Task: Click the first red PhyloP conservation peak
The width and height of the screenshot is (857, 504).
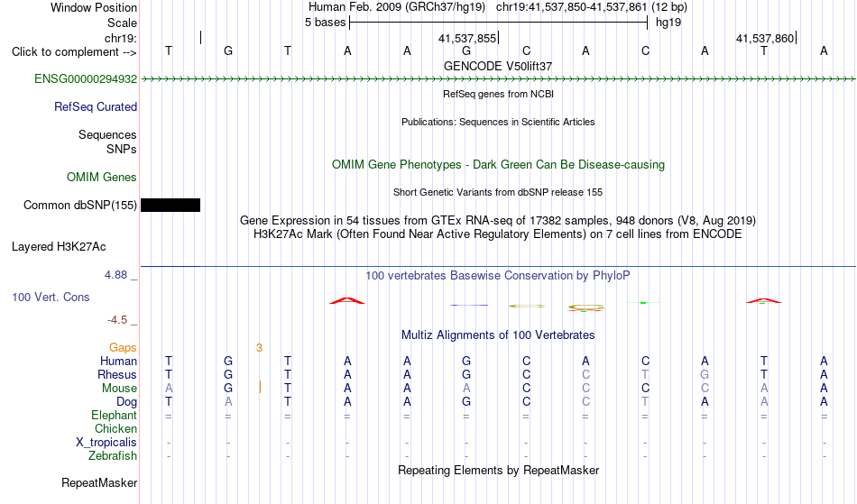Action: click(x=347, y=301)
